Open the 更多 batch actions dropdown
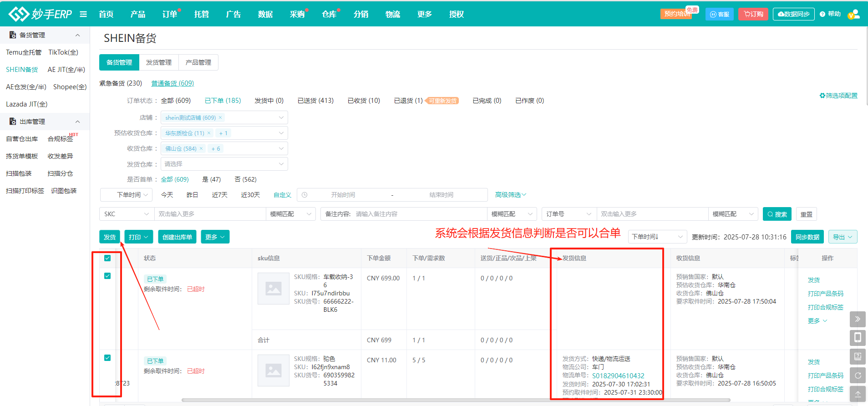The width and height of the screenshot is (868, 406). [x=215, y=237]
